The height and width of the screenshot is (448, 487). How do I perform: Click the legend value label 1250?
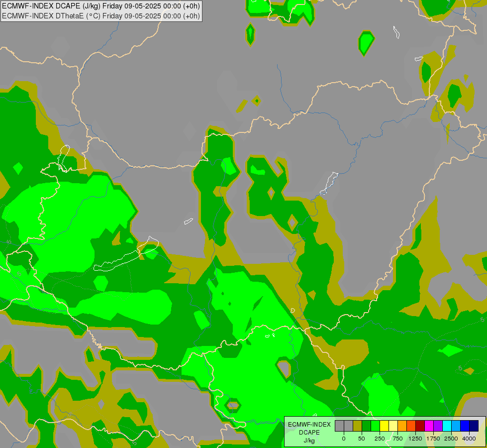[415, 439]
